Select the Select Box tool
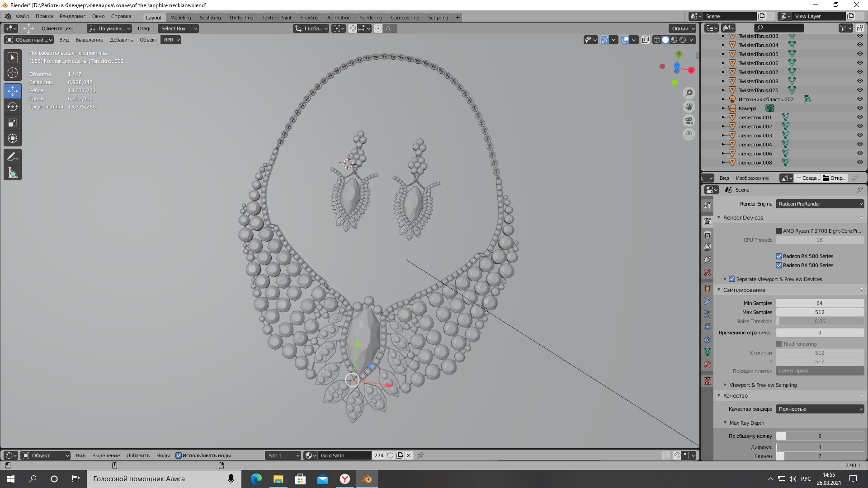The image size is (868, 488). click(13, 57)
